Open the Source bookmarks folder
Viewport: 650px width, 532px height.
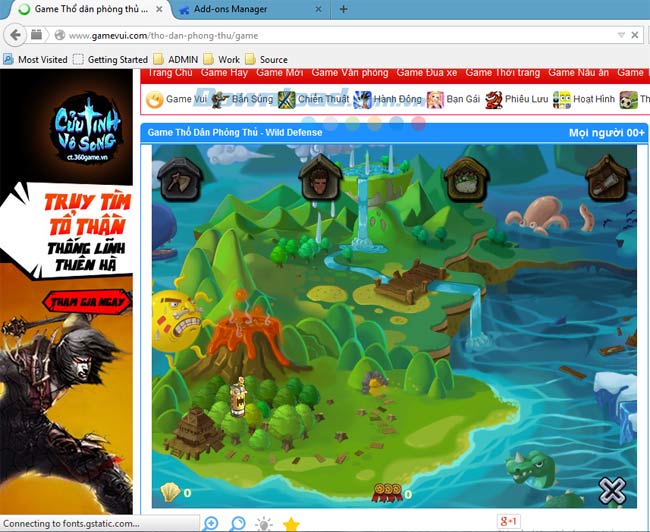tap(267, 60)
